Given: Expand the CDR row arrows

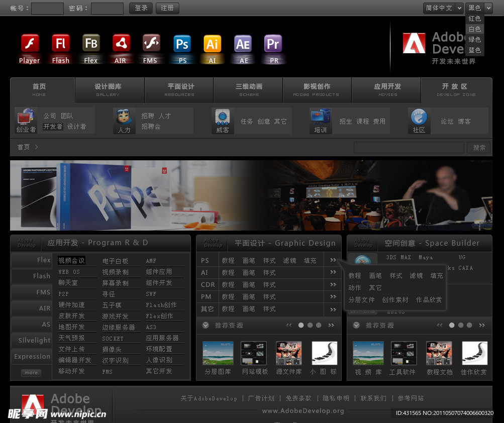Looking at the screenshot, I should coord(333,284).
